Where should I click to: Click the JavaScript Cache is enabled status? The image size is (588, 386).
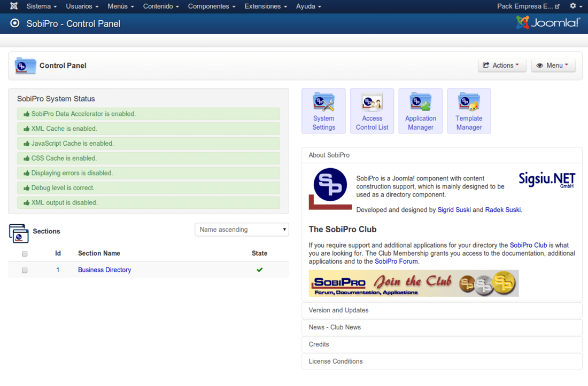click(x=149, y=144)
